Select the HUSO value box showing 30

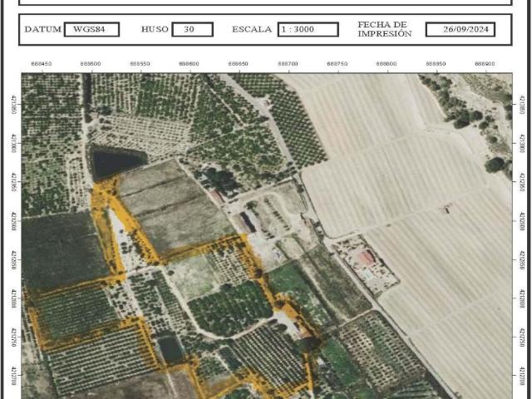point(192,30)
